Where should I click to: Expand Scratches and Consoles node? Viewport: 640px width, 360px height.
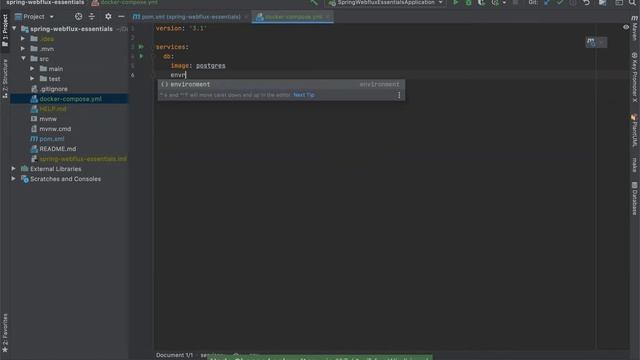point(14,179)
